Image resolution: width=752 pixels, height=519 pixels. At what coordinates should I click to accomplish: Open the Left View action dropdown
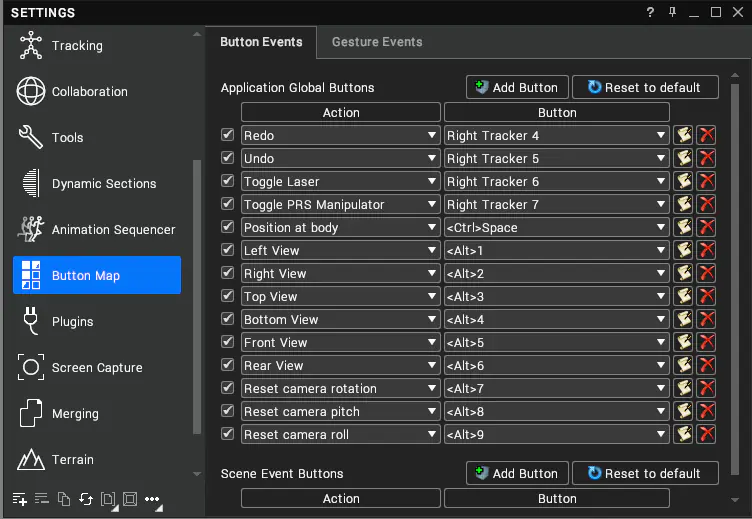341,250
